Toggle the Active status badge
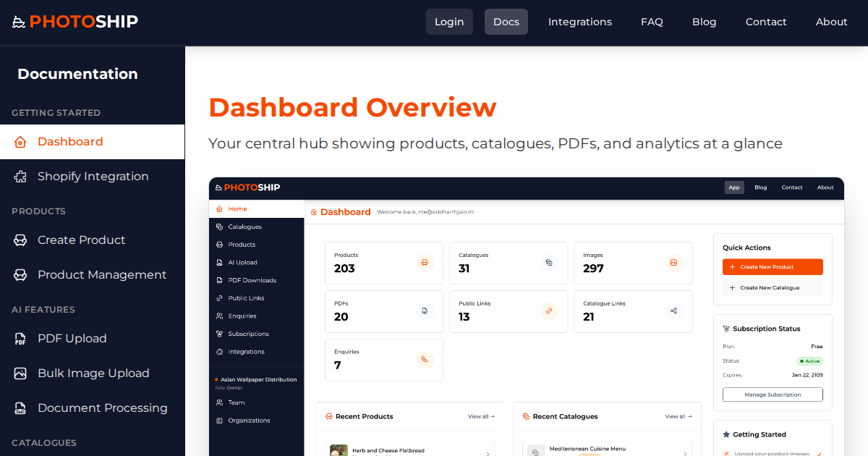868x456 pixels. (x=810, y=360)
